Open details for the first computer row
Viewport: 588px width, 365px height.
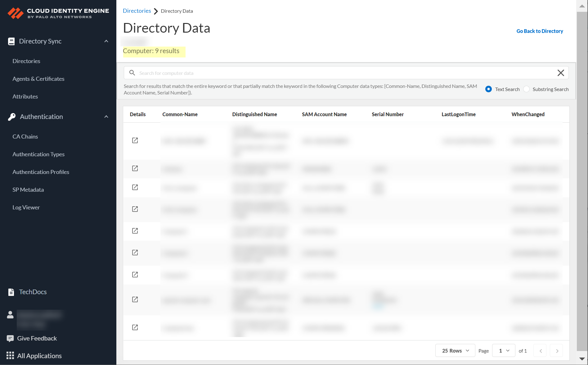point(135,140)
